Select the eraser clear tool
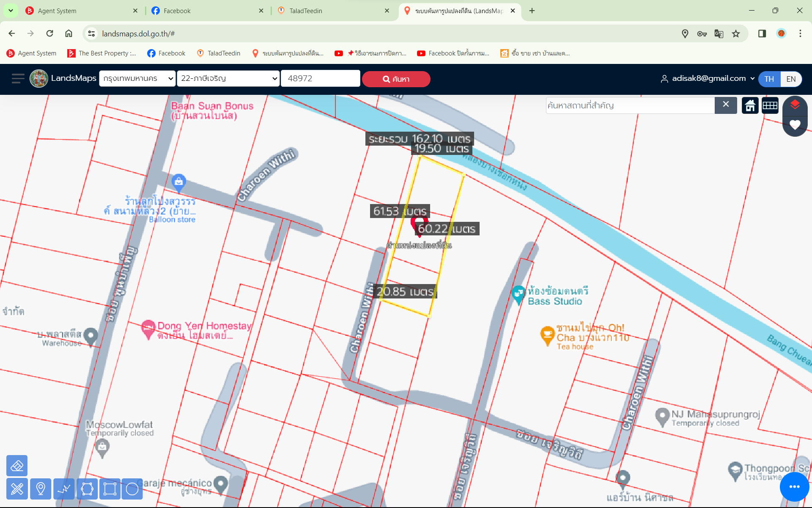Screen dimensions: 812x508 [x=17, y=466]
